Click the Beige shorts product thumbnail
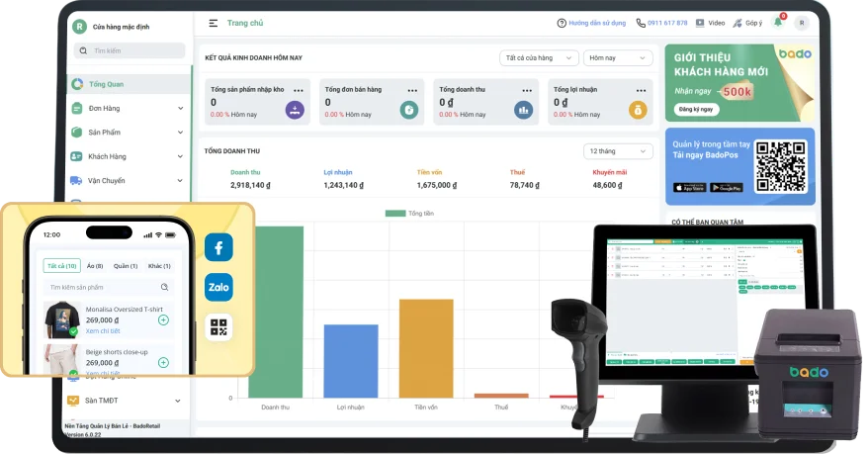Viewport: 868px width, 455px height. coord(61,360)
